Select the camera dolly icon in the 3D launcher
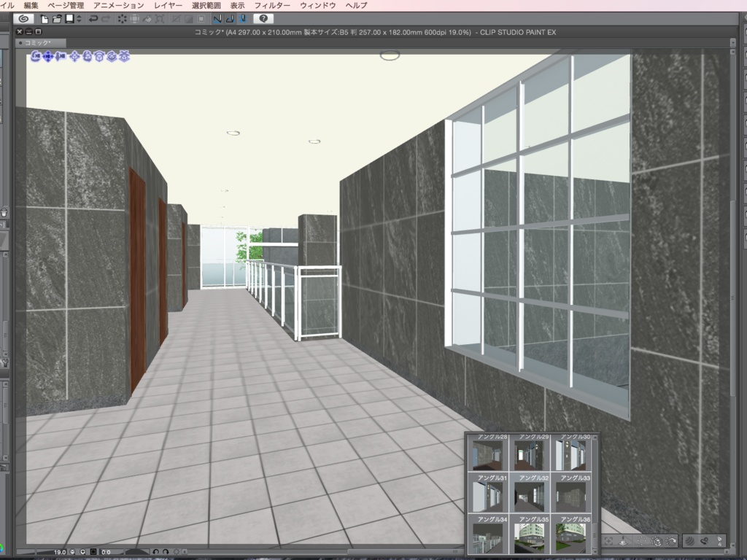Image resolution: width=747 pixels, height=560 pixels. pos(61,58)
